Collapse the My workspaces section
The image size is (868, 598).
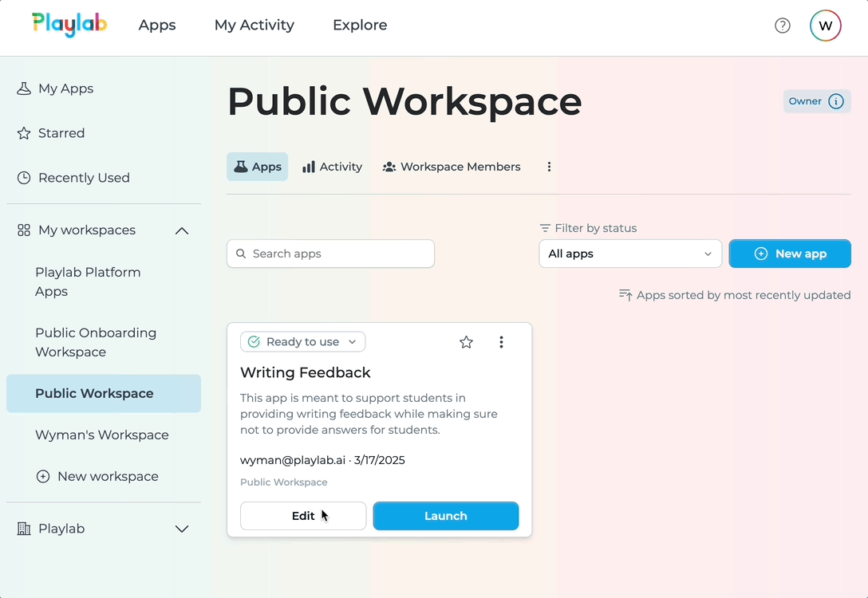[x=182, y=230]
